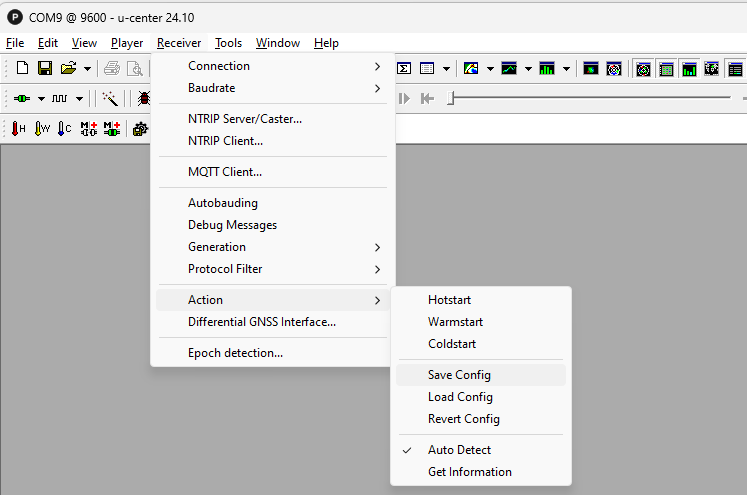
Task: Click the Print toolbar icon
Action: 112,68
